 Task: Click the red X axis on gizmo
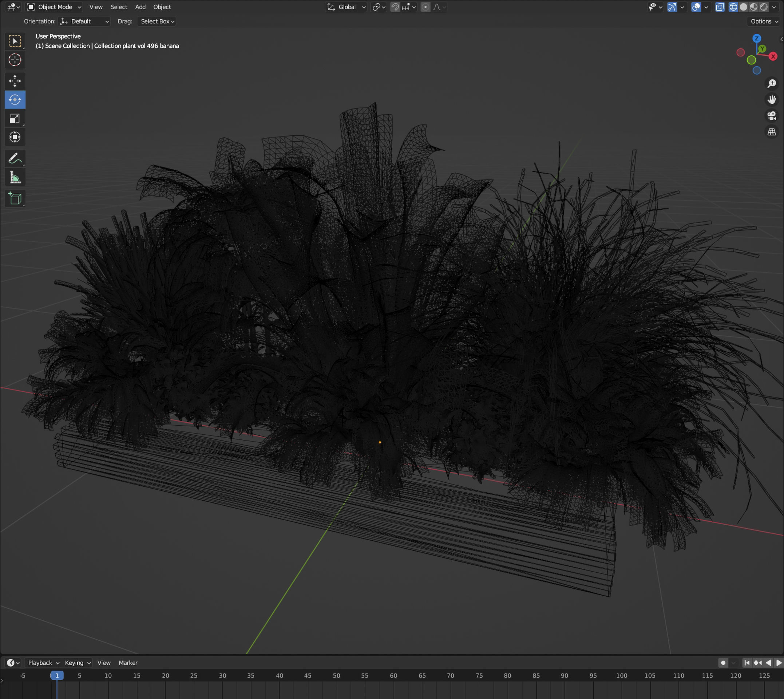[x=773, y=56]
